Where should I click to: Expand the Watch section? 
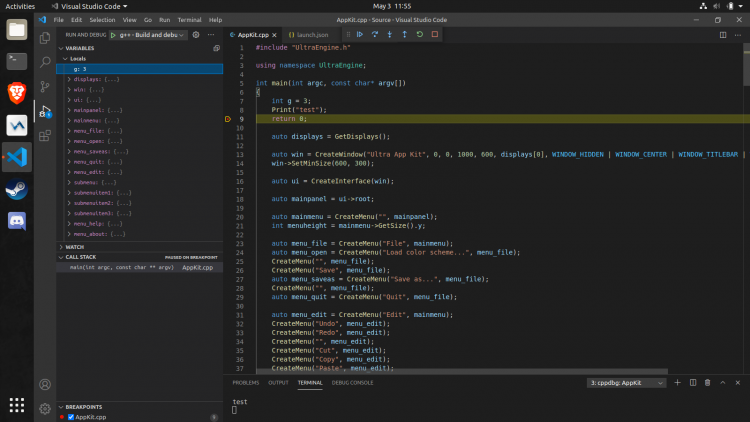coord(75,247)
